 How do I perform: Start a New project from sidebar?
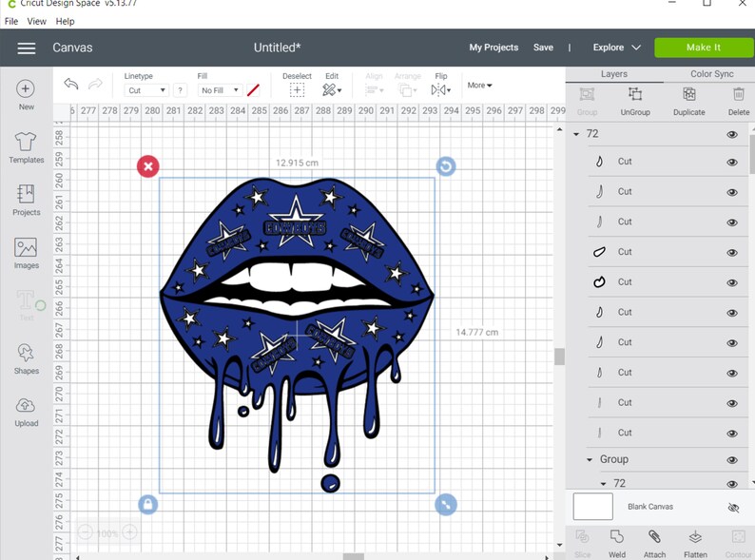(x=26, y=94)
